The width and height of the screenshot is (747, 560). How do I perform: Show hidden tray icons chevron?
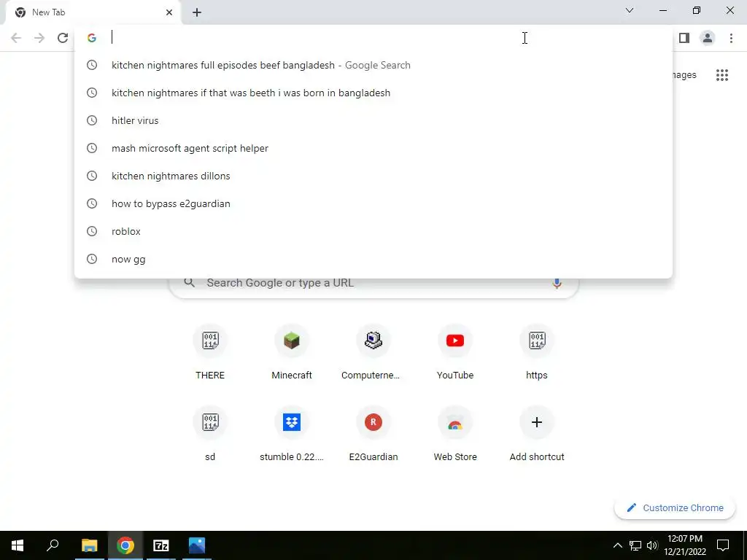(x=617, y=545)
